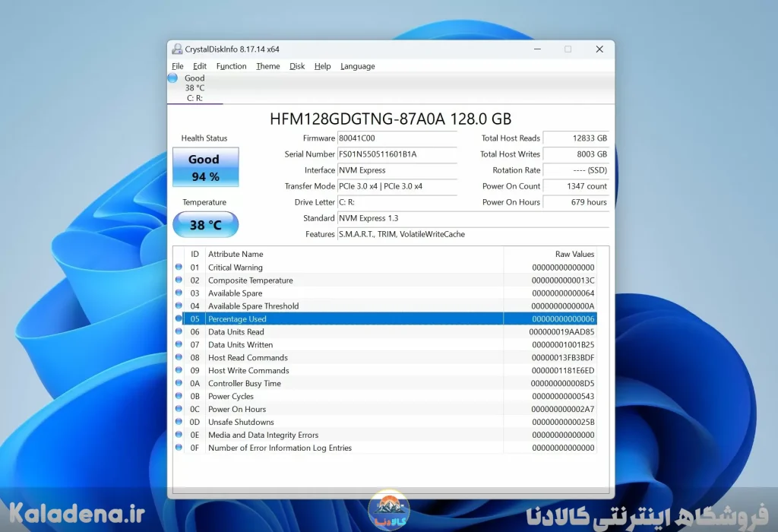This screenshot has width=778, height=532.
Task: Select the Power On Hours attribute row 0C
Action: (385, 409)
